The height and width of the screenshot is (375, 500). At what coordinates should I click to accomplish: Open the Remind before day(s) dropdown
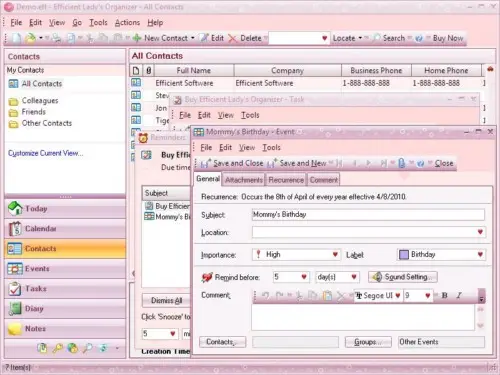354,277
